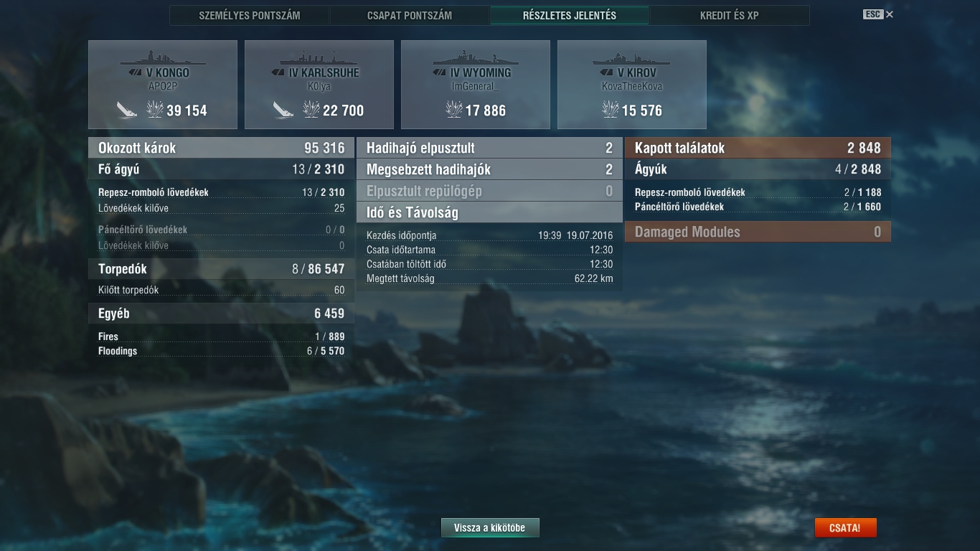Click the Damaged Modules header row
The width and height of the screenshot is (980, 551).
pyautogui.click(x=758, y=232)
